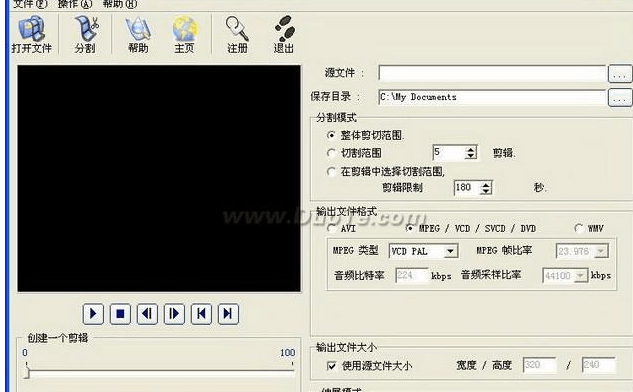Image resolution: width=633 pixels, height=392 pixels.
Task: Expand the MPEG 类型 VCD PAL dropdown
Action: pos(451,252)
